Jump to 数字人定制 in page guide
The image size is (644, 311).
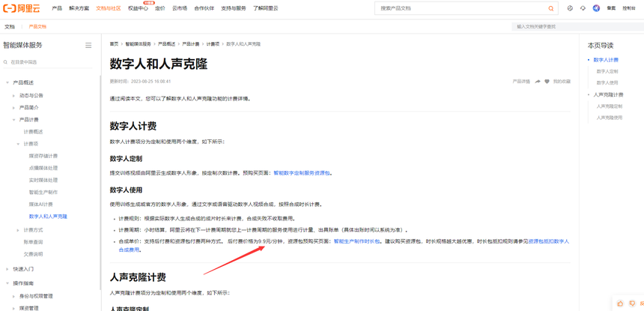607,71
